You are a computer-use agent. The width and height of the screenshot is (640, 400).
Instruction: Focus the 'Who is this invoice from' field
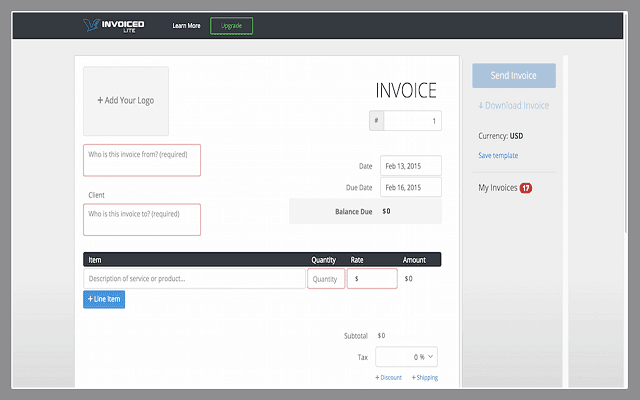pos(142,160)
